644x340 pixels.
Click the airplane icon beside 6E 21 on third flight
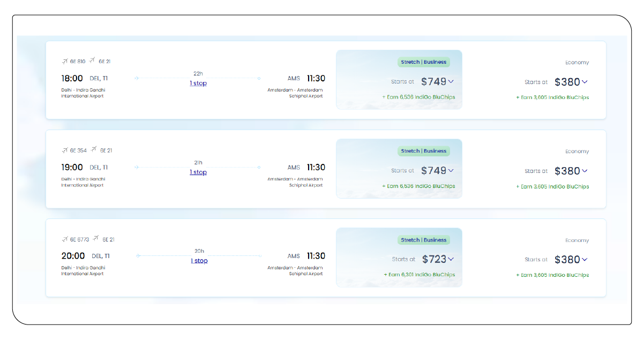[95, 239]
